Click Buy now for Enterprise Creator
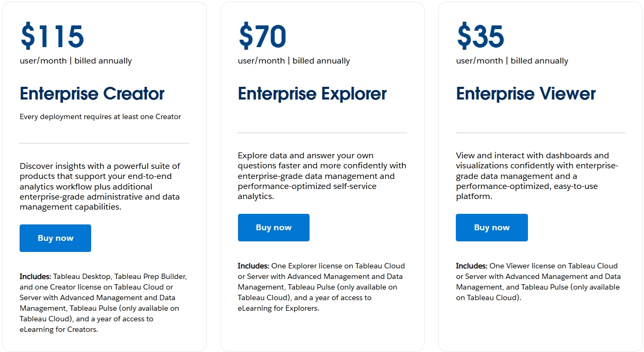The image size is (644, 352). [x=55, y=238]
